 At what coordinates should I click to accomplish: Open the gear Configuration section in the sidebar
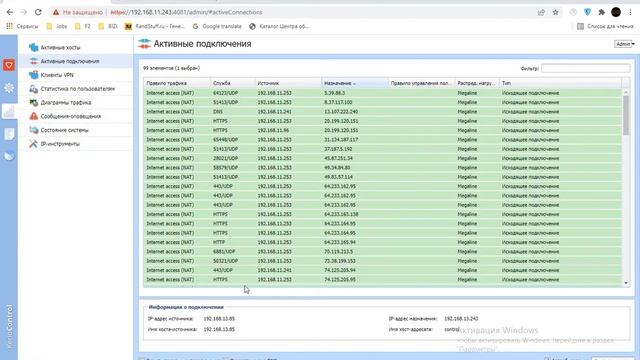(x=9, y=88)
